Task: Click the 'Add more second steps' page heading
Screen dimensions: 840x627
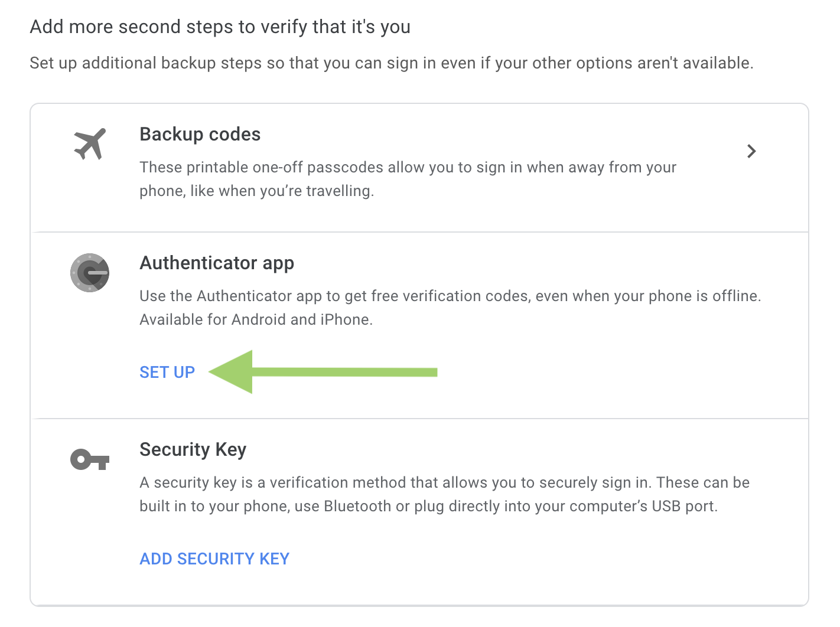Action: (220, 27)
